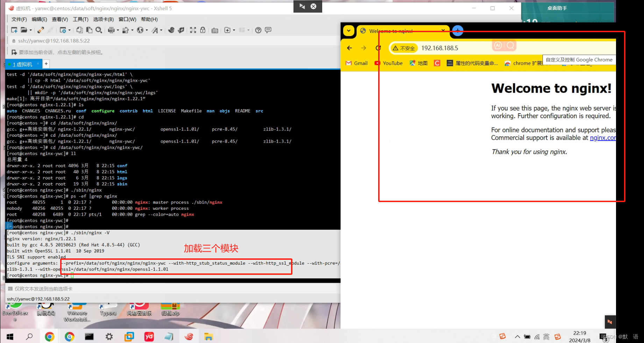Open the 工具(T) menu in Xshell

pos(80,19)
